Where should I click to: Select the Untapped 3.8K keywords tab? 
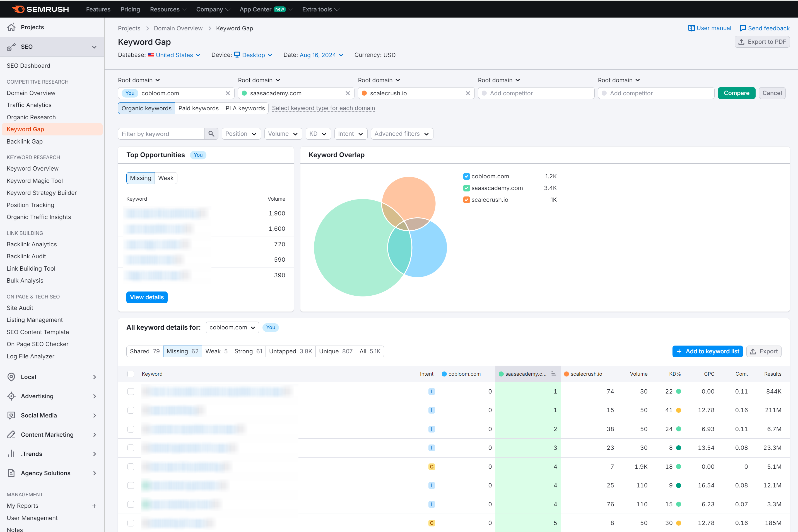(x=291, y=351)
